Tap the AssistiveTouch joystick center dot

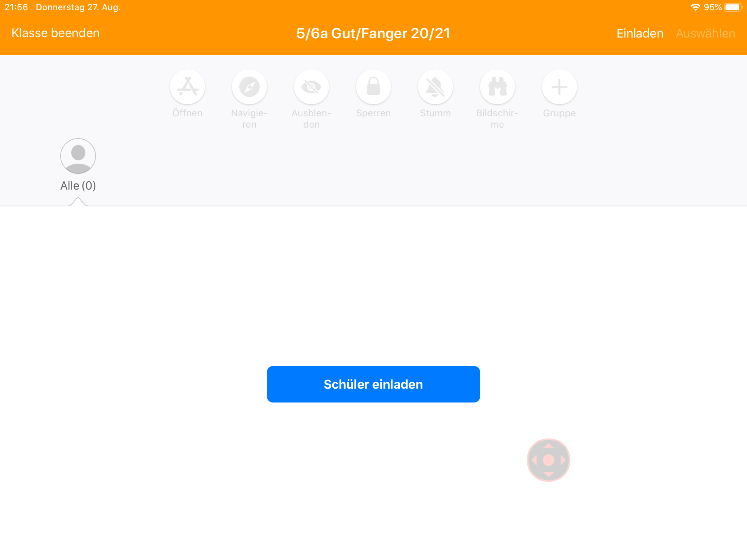pos(549,460)
